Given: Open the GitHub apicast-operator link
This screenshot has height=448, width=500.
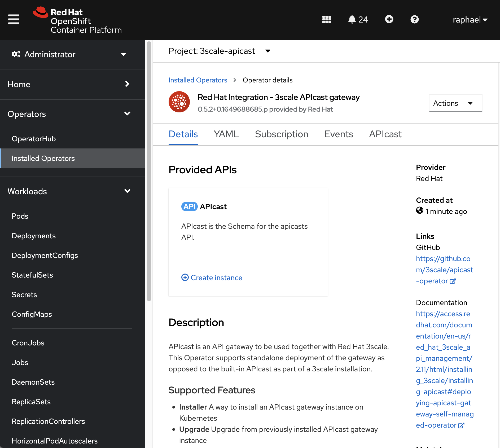Looking at the screenshot, I should pos(444,270).
